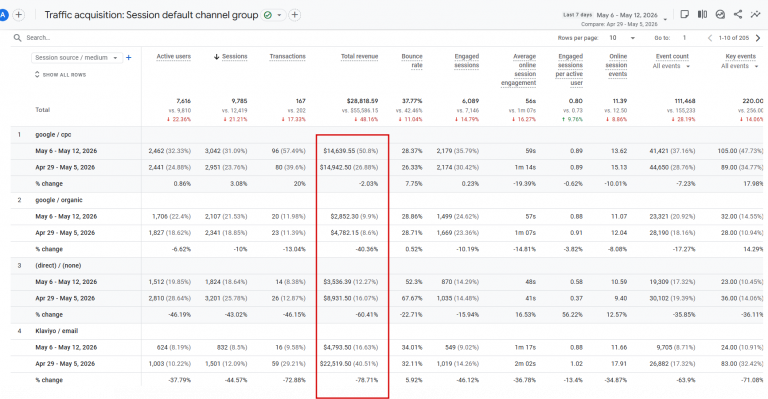Click the blue 'A' all-users segment badge
Viewport: 768px width, 399px height.
(x=3, y=15)
